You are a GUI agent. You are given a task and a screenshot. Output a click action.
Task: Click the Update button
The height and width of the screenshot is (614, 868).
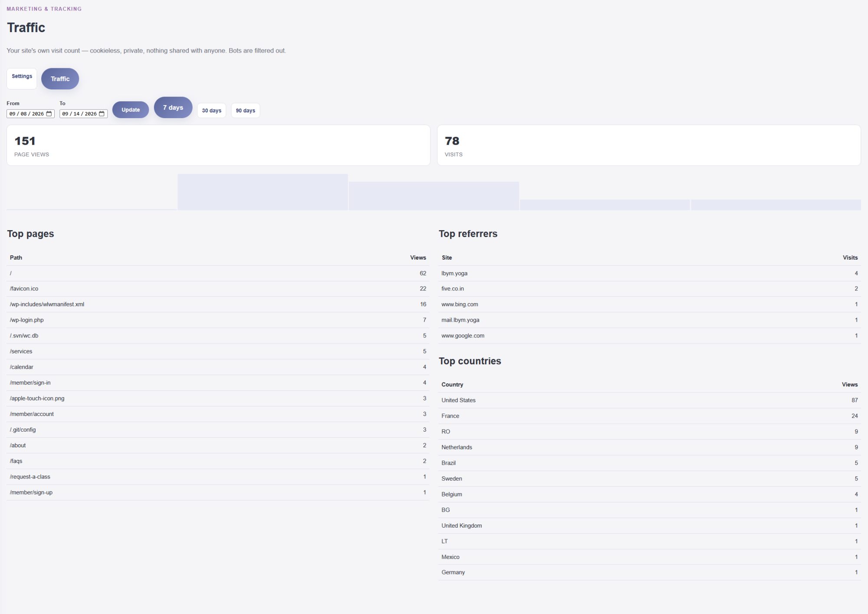point(131,110)
